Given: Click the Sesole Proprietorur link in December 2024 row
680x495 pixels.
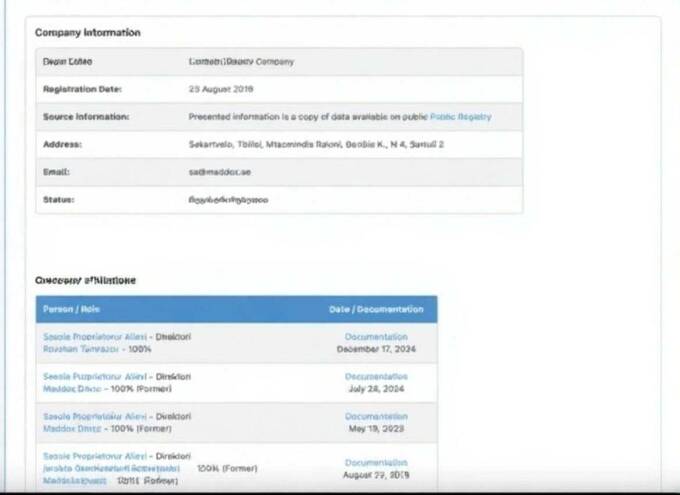Looking at the screenshot, I should point(95,337).
